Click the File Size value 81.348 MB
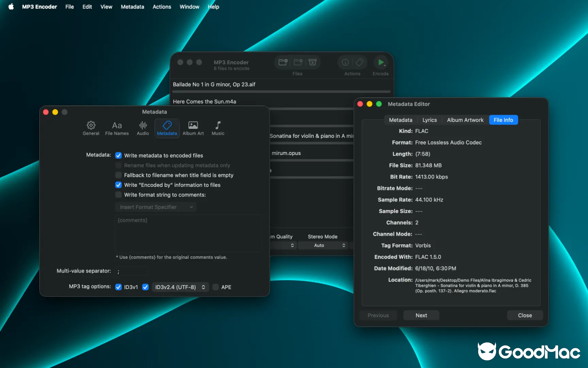Image resolution: width=588 pixels, height=368 pixels. tap(428, 166)
